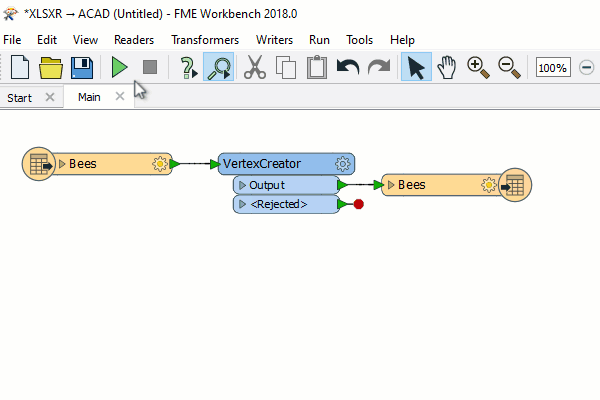Close the Main tab

(x=120, y=96)
